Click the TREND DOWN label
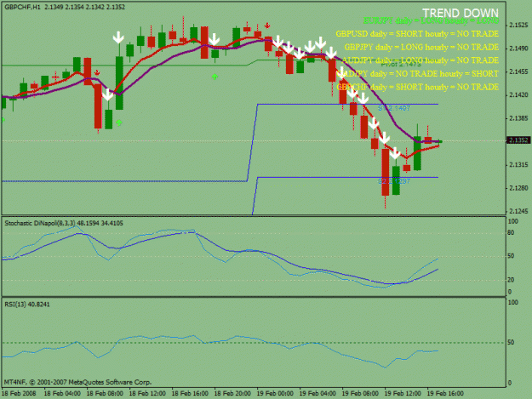The height and width of the screenshot is (399, 532). tap(460, 13)
